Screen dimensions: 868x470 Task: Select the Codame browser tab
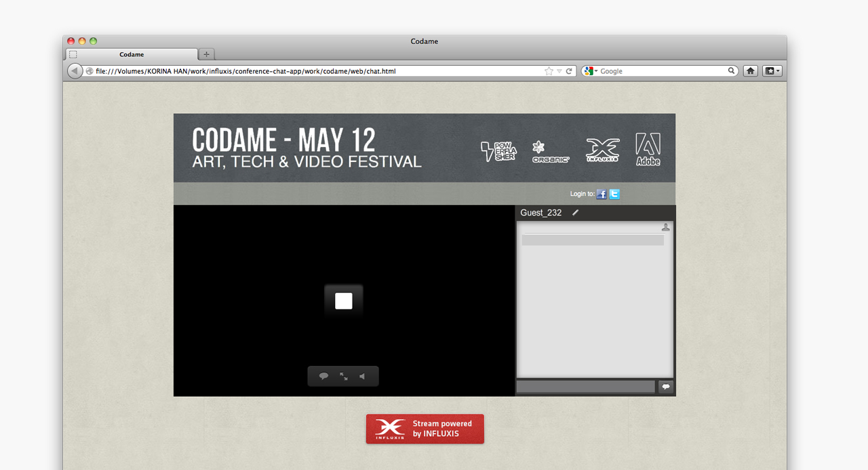132,54
